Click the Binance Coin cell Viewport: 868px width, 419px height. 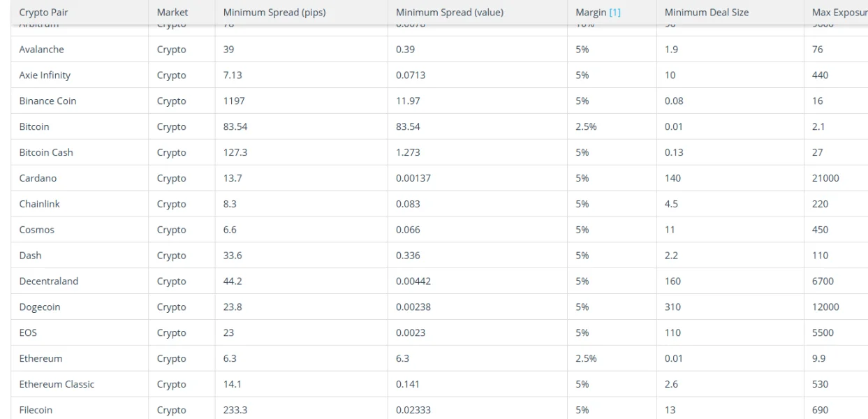tap(47, 101)
